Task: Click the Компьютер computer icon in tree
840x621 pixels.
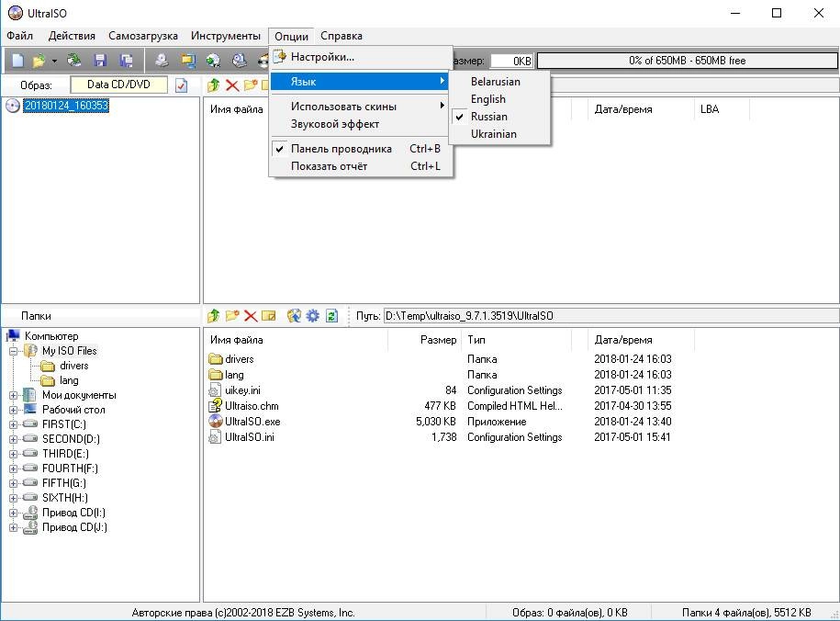Action: pyautogui.click(x=13, y=336)
